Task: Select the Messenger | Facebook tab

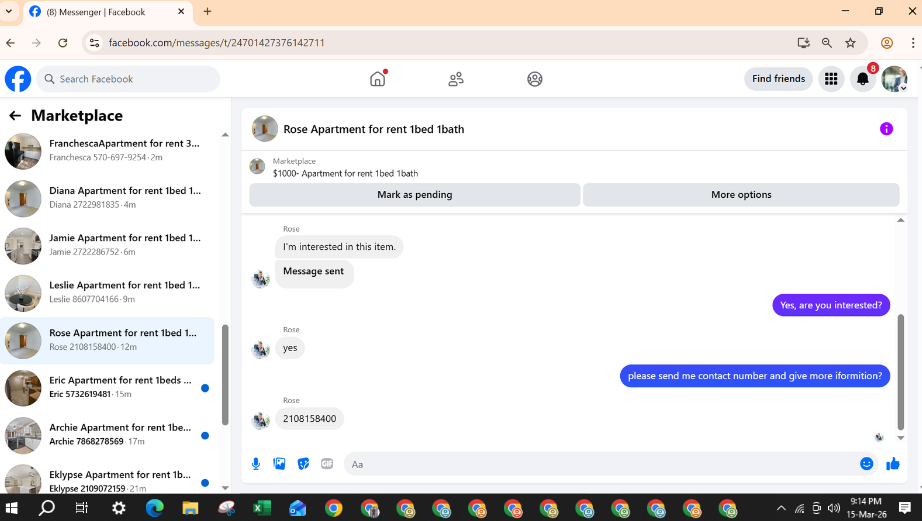Action: click(108, 12)
